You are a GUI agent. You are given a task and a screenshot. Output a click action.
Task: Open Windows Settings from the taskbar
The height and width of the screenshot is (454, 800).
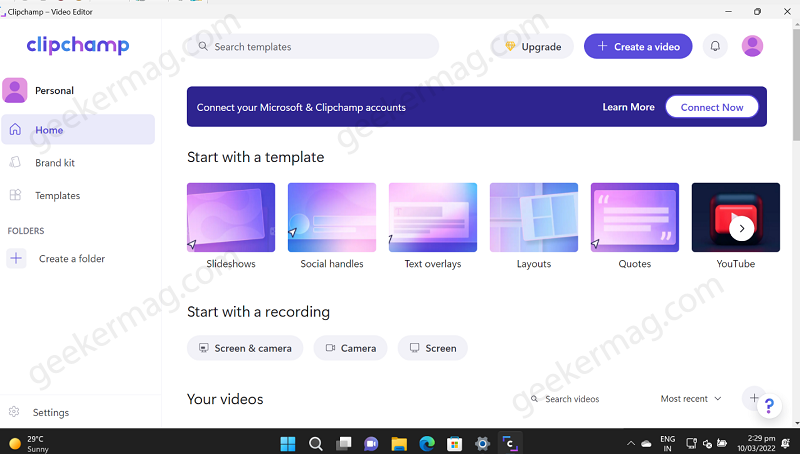(482, 443)
